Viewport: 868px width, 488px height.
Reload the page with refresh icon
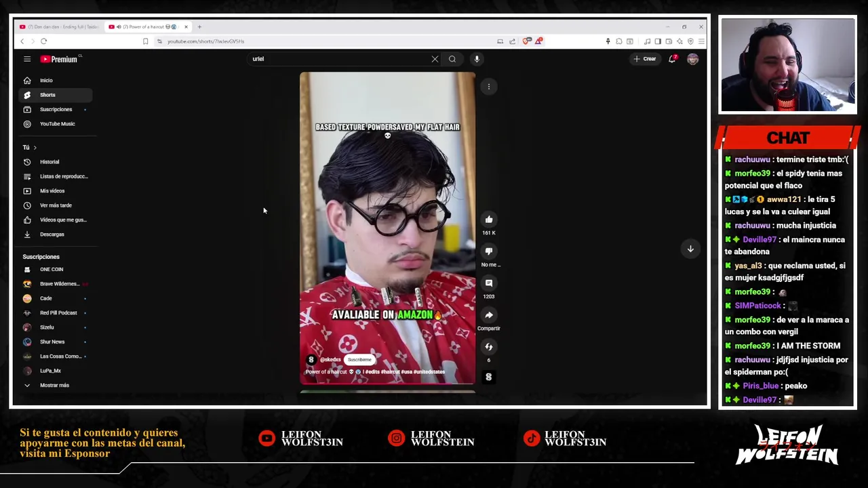coord(43,41)
